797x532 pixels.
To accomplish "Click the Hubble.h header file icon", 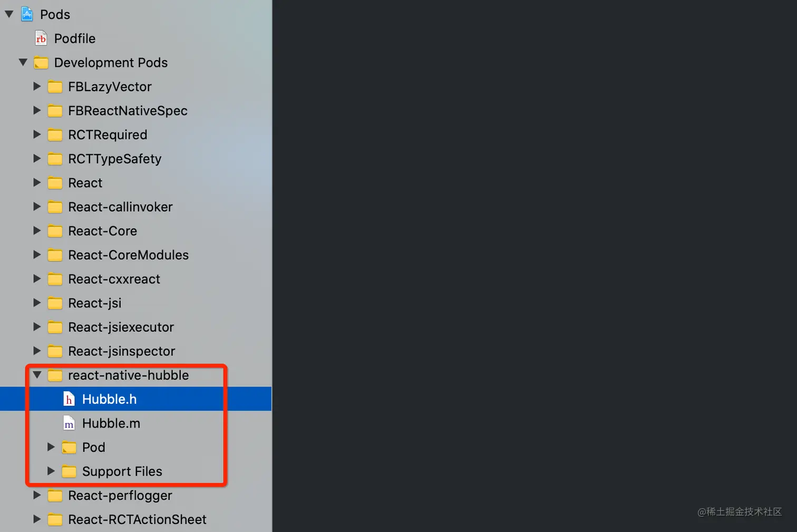I will pyautogui.click(x=69, y=399).
